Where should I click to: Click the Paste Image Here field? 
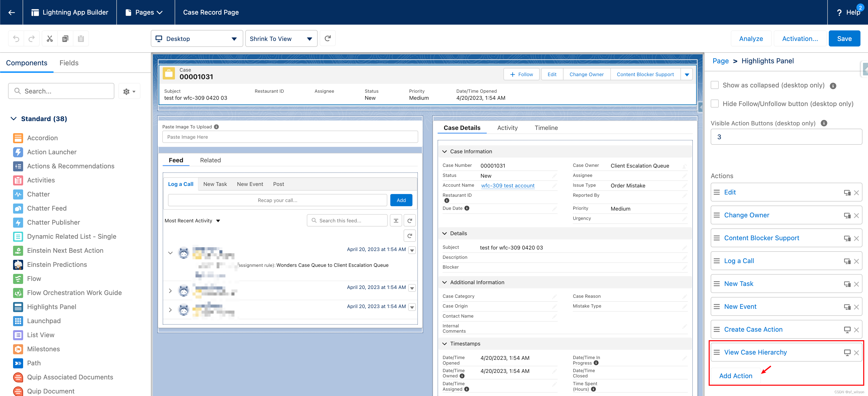click(290, 137)
